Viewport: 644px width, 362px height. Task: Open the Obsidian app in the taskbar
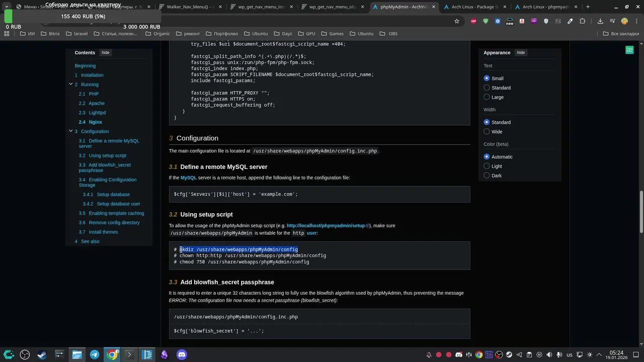coord(164,354)
